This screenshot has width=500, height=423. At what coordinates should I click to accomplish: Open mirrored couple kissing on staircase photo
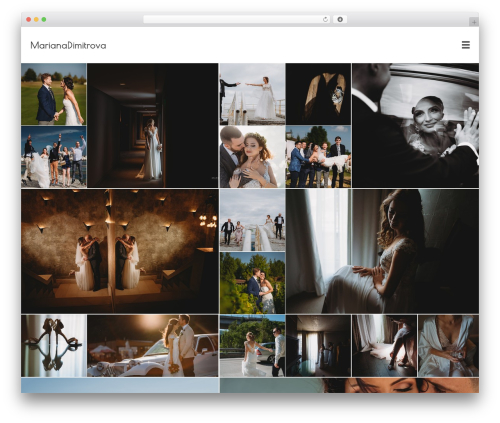tap(120, 251)
